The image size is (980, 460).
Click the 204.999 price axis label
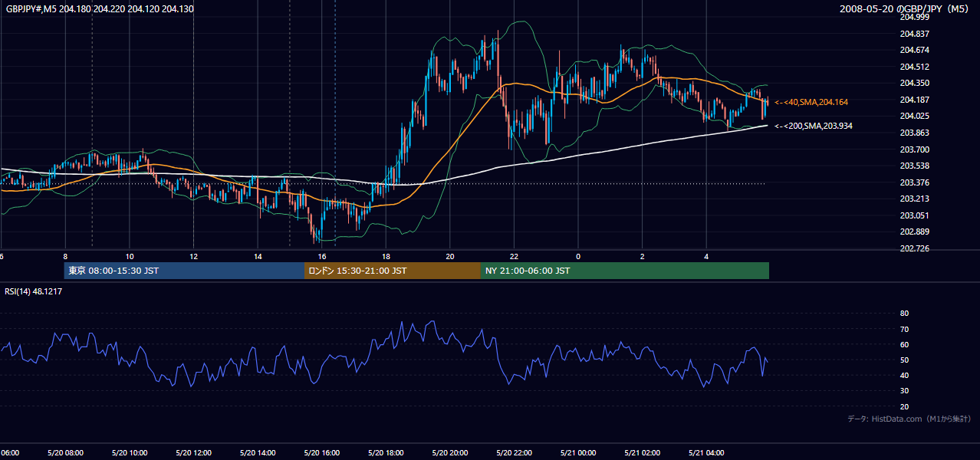point(914,17)
